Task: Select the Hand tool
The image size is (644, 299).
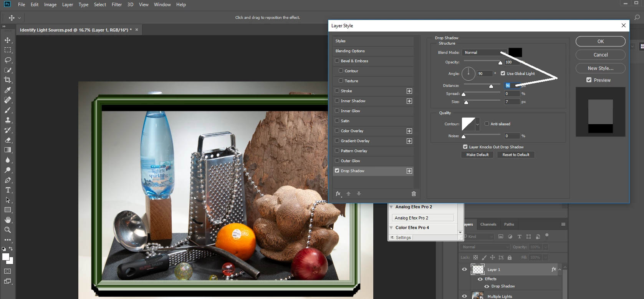Action: 8,220
